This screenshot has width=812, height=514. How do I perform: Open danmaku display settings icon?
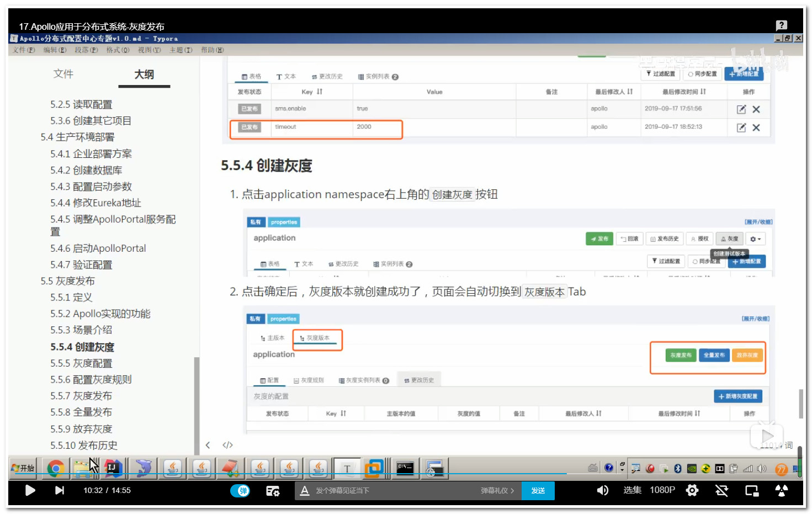[273, 491]
